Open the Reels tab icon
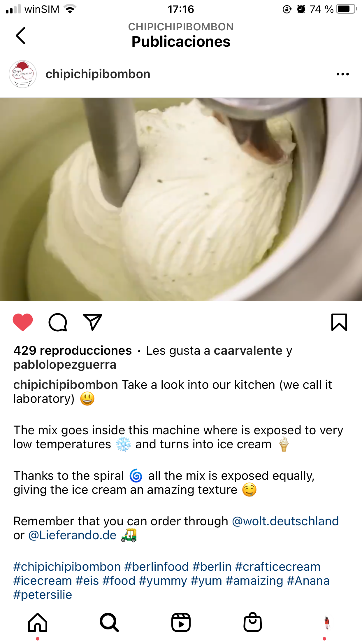The width and height of the screenshot is (362, 644). pyautogui.click(x=181, y=622)
